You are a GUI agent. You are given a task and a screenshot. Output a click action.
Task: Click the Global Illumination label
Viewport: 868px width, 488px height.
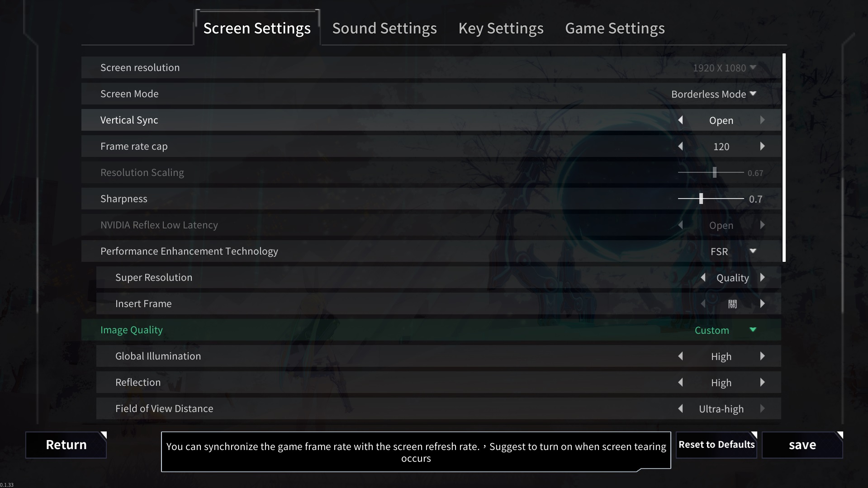click(158, 356)
